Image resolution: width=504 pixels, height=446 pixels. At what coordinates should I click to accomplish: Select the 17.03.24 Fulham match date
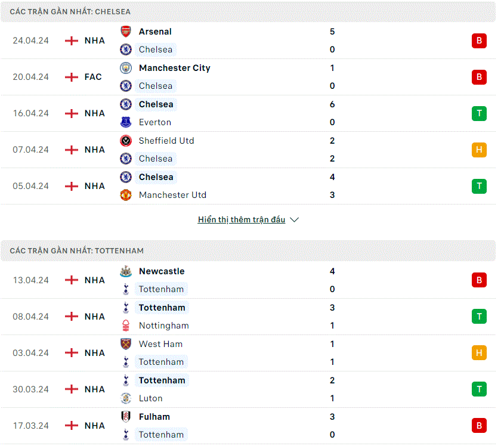tap(31, 426)
